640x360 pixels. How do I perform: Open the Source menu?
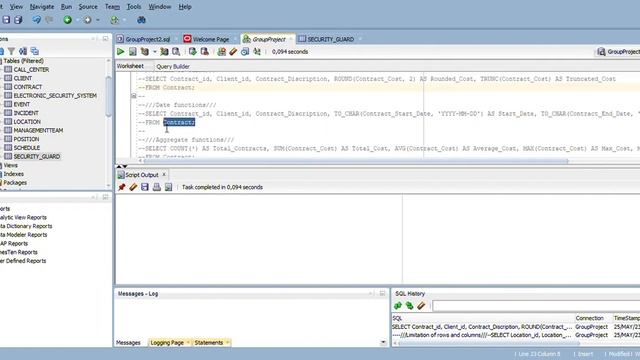click(88, 7)
